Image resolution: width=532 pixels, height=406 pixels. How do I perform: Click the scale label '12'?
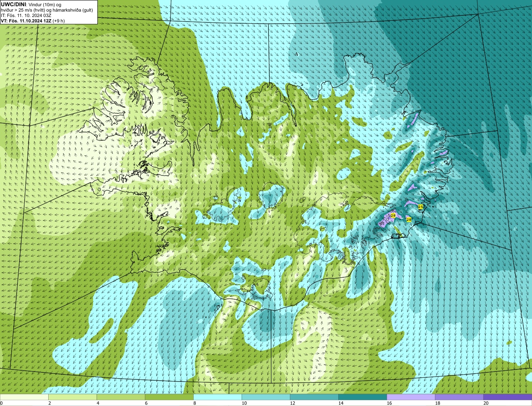[x=292, y=403]
